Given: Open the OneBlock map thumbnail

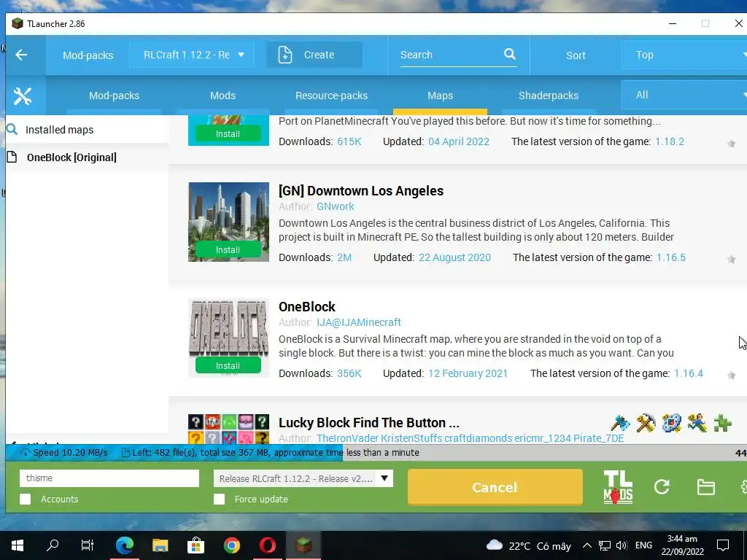Looking at the screenshot, I should 228,338.
